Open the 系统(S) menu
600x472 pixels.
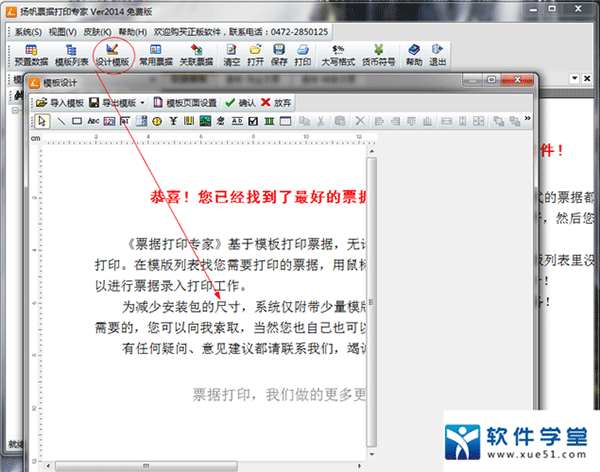point(28,32)
